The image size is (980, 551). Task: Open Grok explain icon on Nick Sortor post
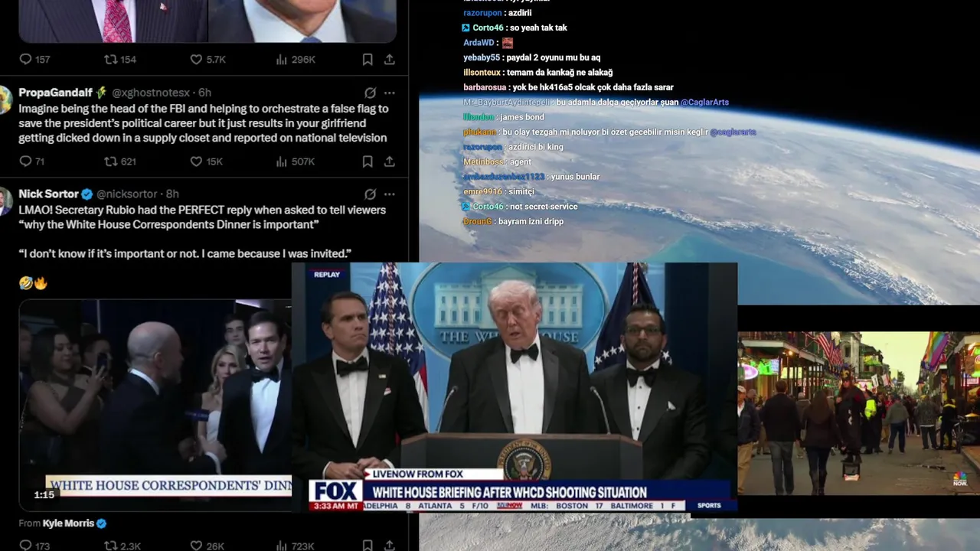370,194
